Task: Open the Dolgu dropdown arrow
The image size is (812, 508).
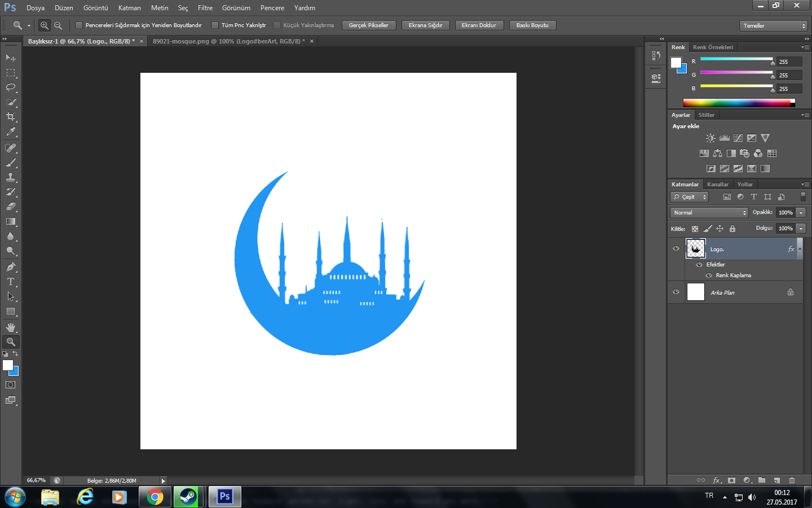Action: [x=801, y=229]
